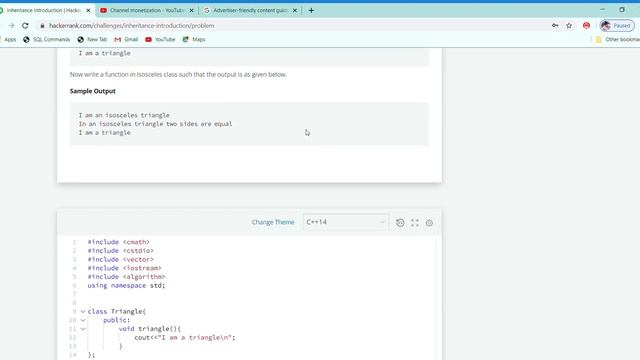640x360 pixels.
Task: Open the Maps bookmark
Action: click(194, 40)
